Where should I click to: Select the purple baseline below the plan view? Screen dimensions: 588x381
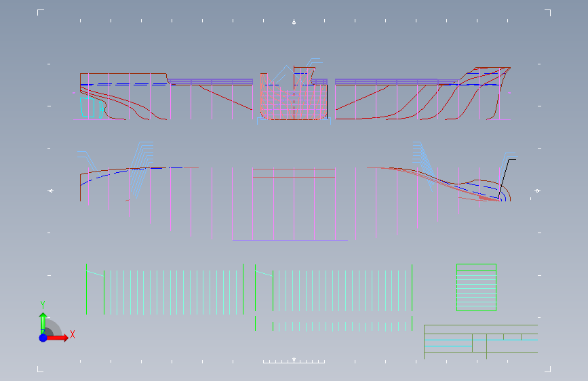point(290,240)
